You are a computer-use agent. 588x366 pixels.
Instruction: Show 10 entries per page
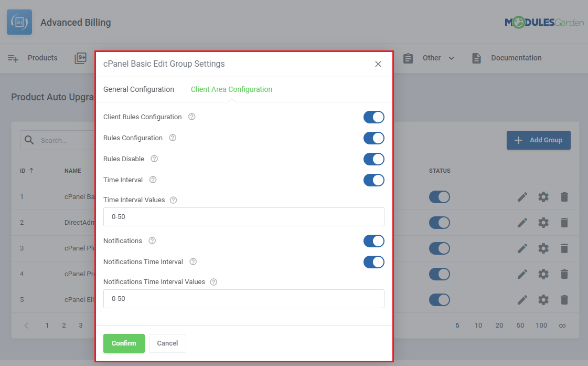pos(478,326)
